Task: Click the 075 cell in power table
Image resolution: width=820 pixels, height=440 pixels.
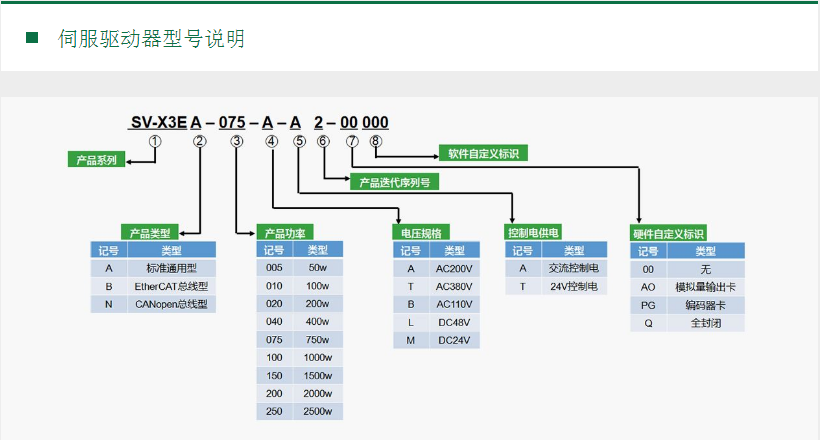Action: pyautogui.click(x=274, y=340)
